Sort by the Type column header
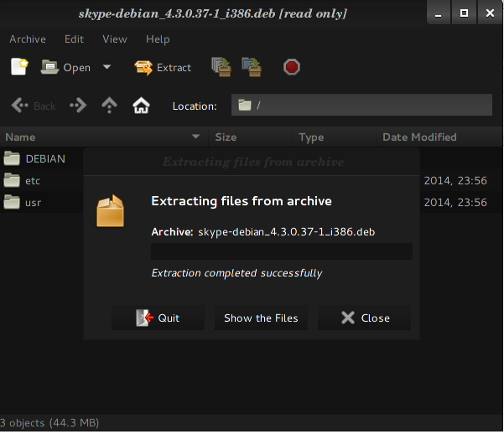504x434 pixels. pos(334,137)
